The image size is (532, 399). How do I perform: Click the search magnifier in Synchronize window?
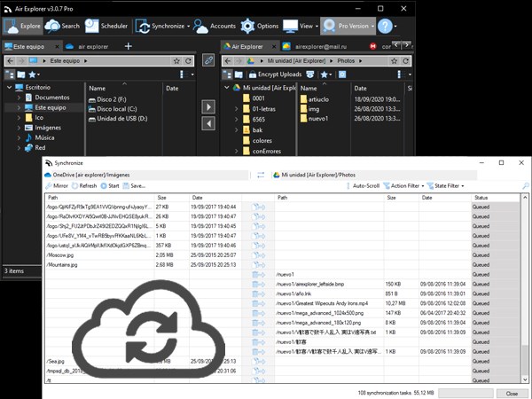(x=525, y=185)
